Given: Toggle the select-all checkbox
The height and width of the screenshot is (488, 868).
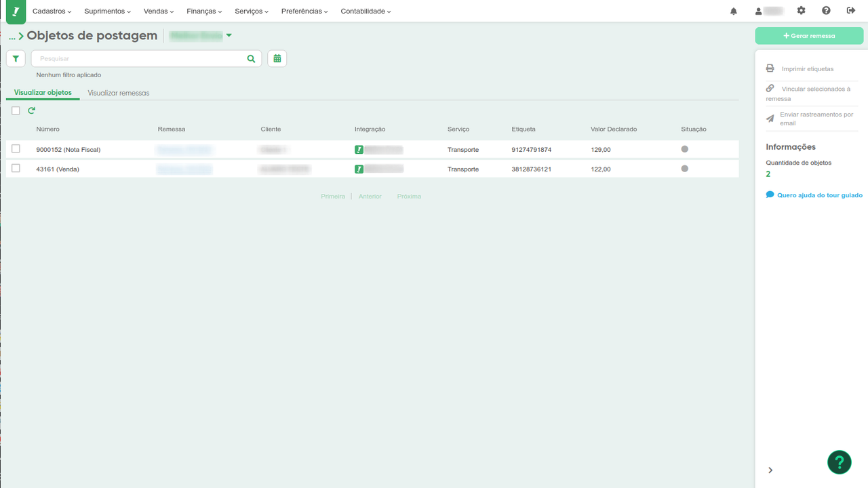Looking at the screenshot, I should pyautogui.click(x=16, y=110).
